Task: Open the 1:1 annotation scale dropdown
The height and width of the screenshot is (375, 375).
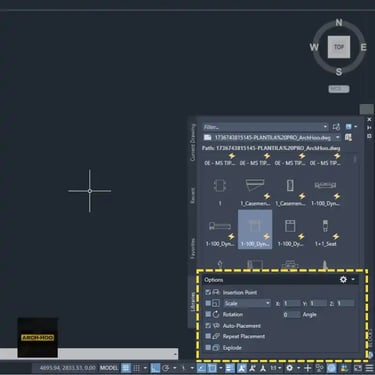Action: click(x=275, y=368)
